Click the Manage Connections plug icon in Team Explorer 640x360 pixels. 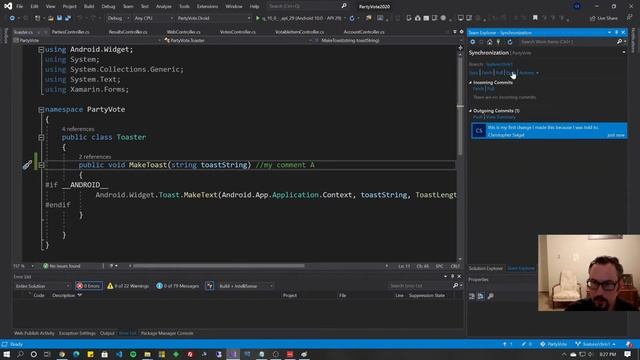click(x=498, y=42)
